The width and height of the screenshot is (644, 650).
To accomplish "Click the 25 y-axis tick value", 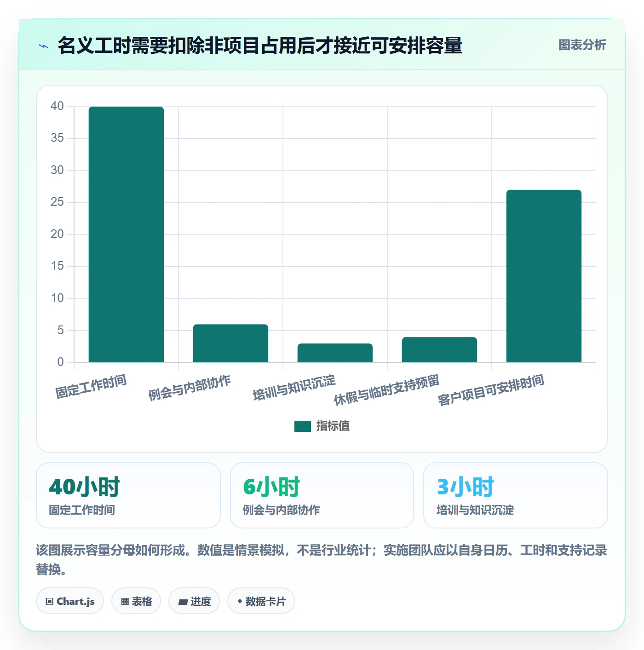I will point(57,202).
